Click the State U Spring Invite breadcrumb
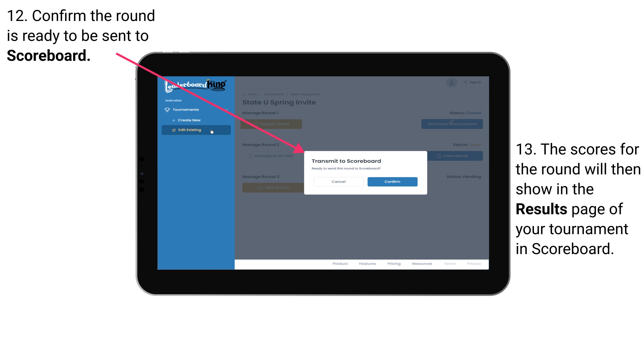 tap(307, 94)
